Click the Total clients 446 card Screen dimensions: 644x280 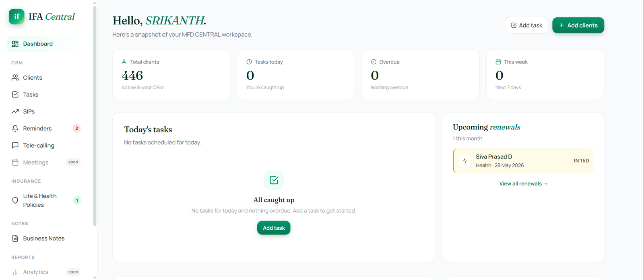tap(171, 75)
